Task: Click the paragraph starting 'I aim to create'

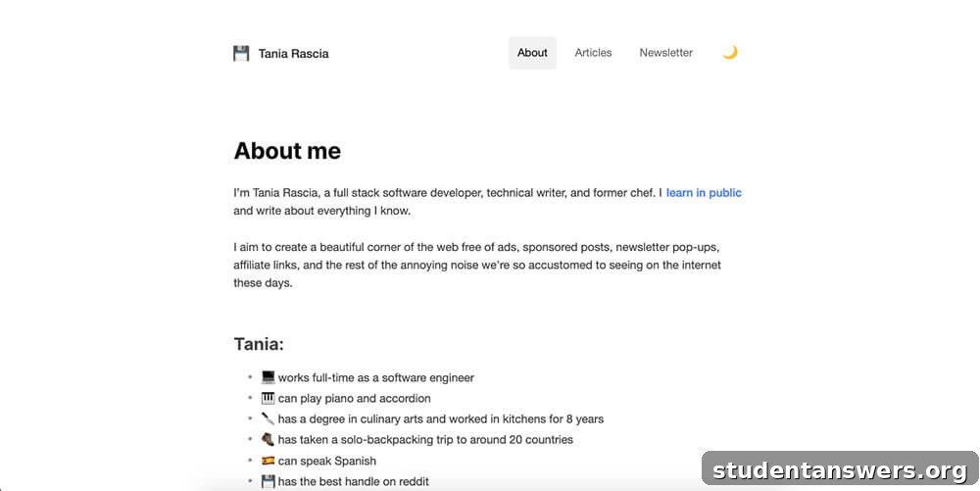Action: tap(477, 265)
